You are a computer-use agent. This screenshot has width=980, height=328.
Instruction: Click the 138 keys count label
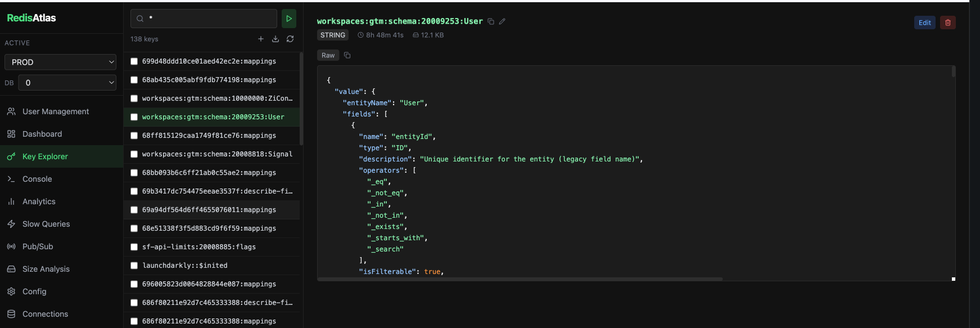click(x=144, y=39)
